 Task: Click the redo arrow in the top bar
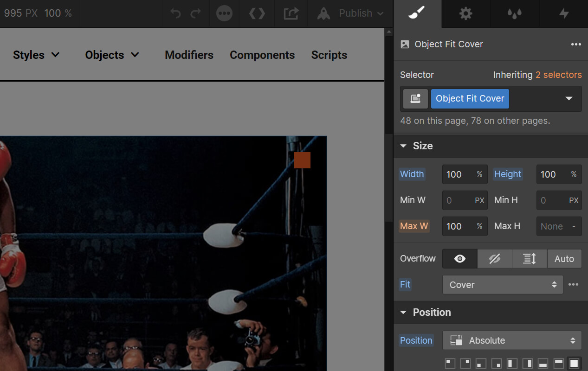point(195,13)
